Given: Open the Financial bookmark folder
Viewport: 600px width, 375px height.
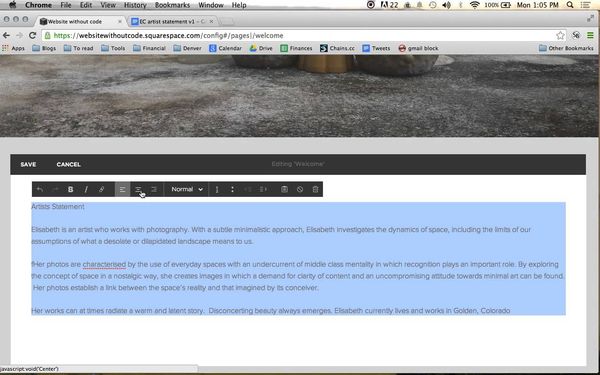Looking at the screenshot, I should pyautogui.click(x=149, y=48).
